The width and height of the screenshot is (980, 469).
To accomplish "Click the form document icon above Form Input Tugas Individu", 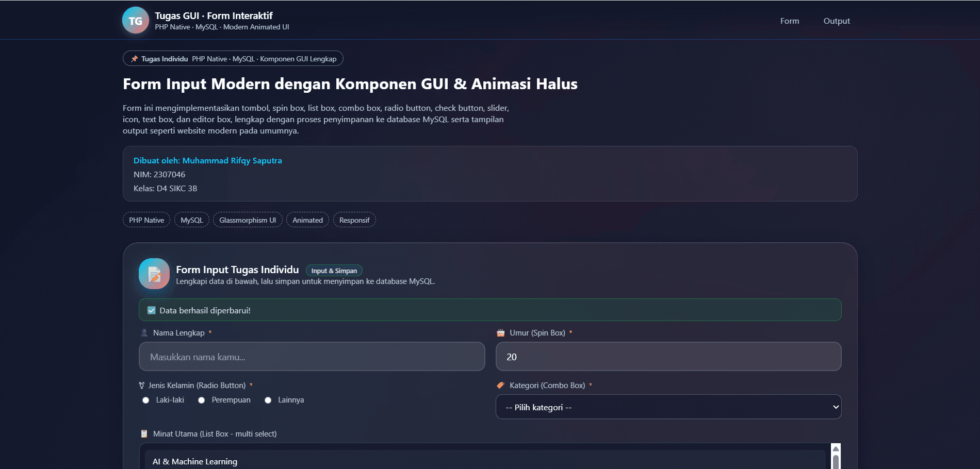I will [x=154, y=274].
